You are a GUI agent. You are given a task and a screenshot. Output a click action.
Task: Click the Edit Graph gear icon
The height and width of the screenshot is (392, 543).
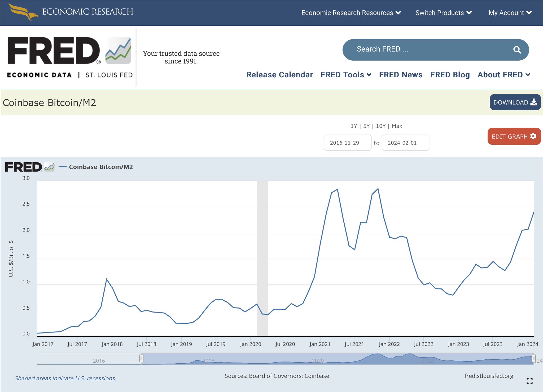[x=533, y=136]
